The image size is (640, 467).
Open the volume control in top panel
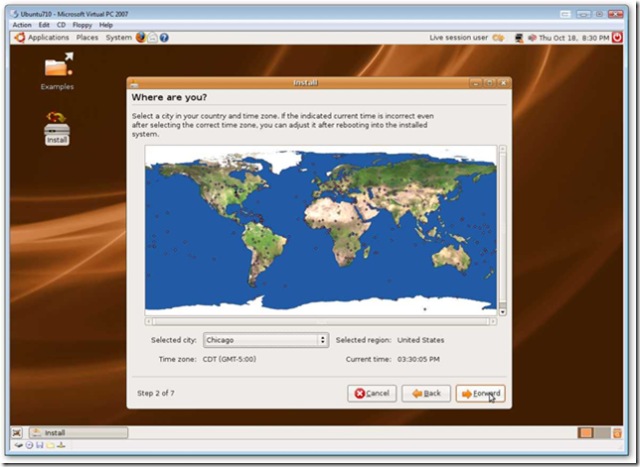click(x=533, y=37)
